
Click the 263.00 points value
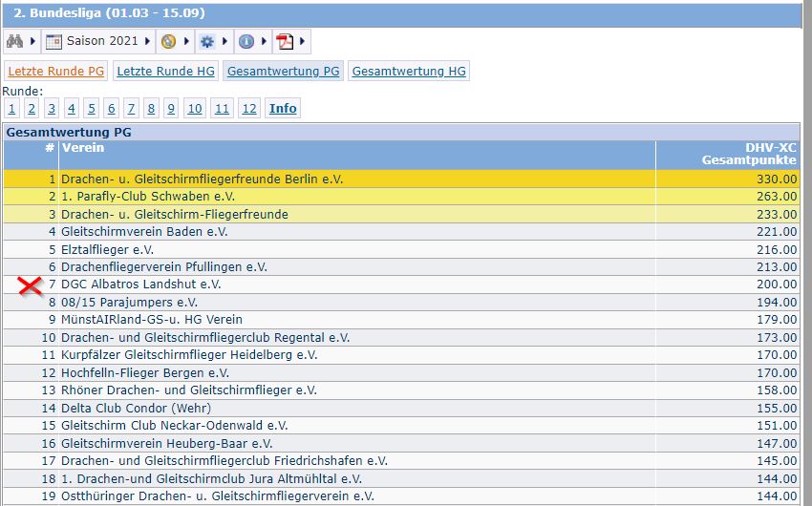[777, 197]
